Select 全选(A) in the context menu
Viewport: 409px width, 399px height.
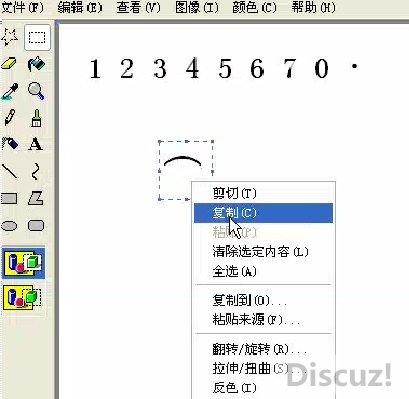(263, 271)
